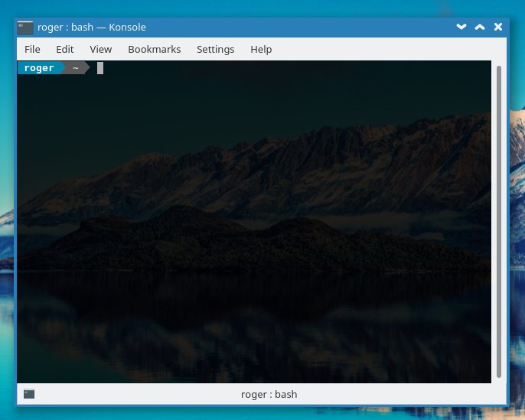Minimize the Konsole window
Viewport: 525px width, 420px height.
coord(461,28)
